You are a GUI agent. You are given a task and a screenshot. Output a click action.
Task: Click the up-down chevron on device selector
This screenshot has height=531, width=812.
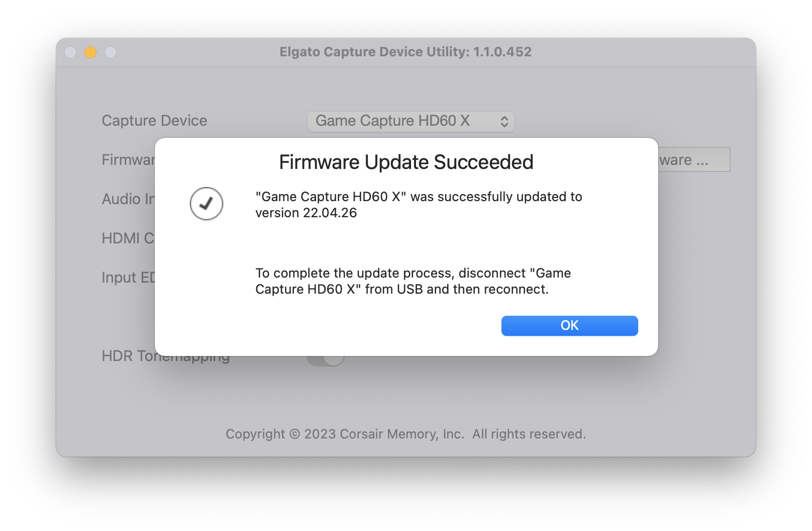tap(504, 121)
